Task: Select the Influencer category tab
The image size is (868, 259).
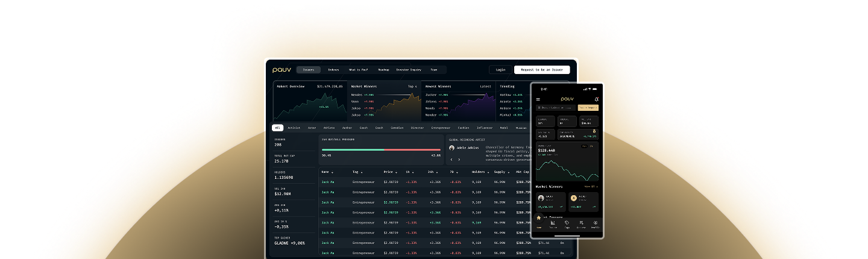Action: click(485, 128)
